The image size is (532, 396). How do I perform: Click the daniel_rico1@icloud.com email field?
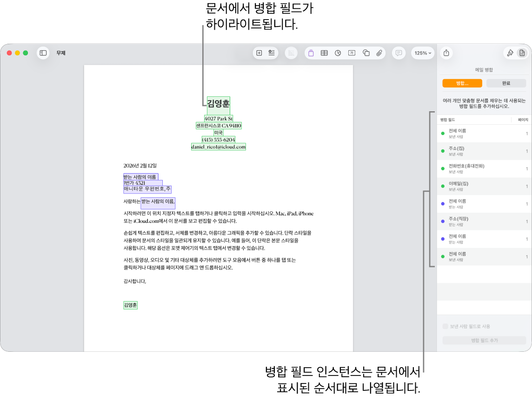coord(219,147)
